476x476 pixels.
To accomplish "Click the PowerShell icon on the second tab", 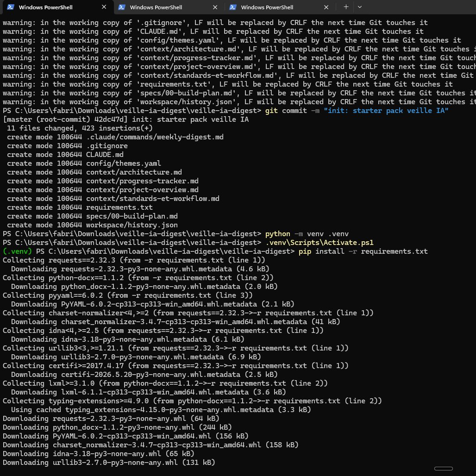I will click(x=122, y=7).
